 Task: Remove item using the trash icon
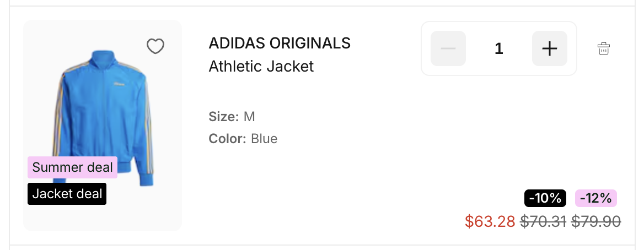tap(604, 48)
